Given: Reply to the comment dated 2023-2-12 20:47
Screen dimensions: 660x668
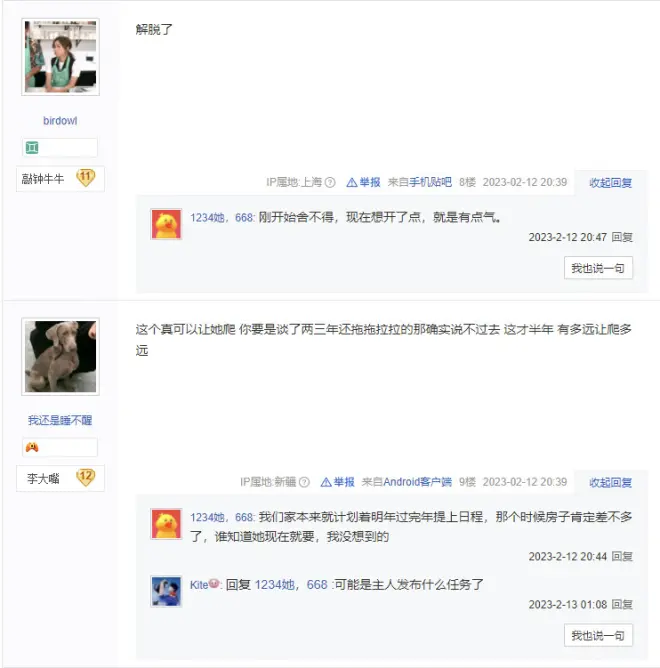Looking at the screenshot, I should click(x=622, y=237).
